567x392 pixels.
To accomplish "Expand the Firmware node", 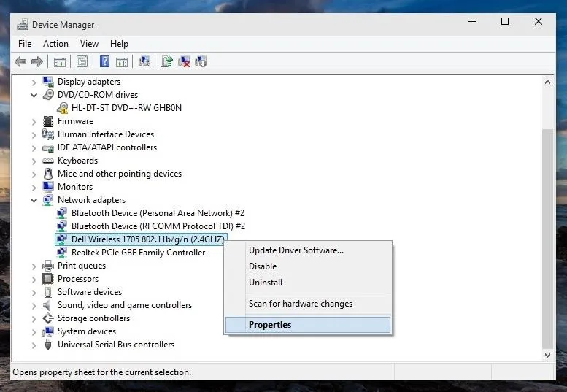I will coord(34,122).
